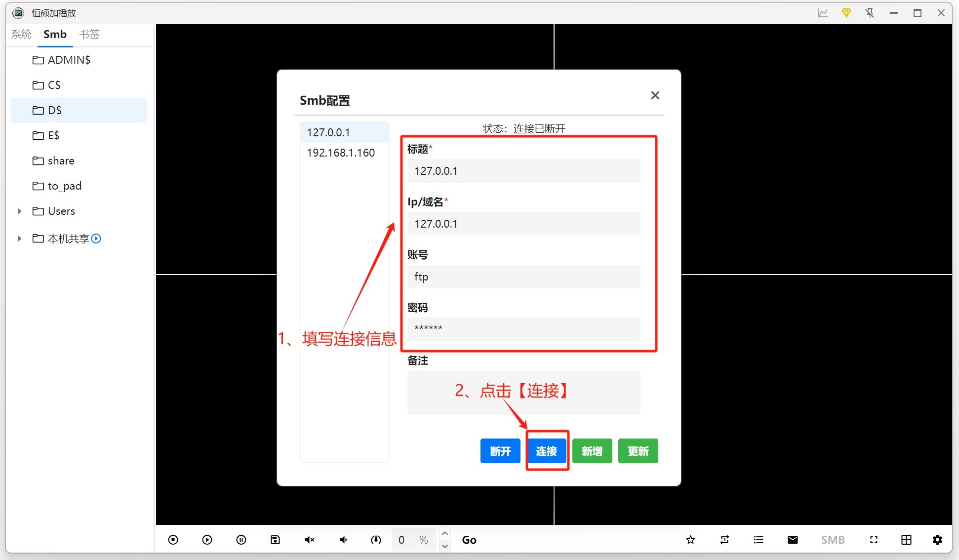Image resolution: width=959 pixels, height=560 pixels.
Task: Select the 192.168.1.160 server entry
Action: pyautogui.click(x=340, y=153)
